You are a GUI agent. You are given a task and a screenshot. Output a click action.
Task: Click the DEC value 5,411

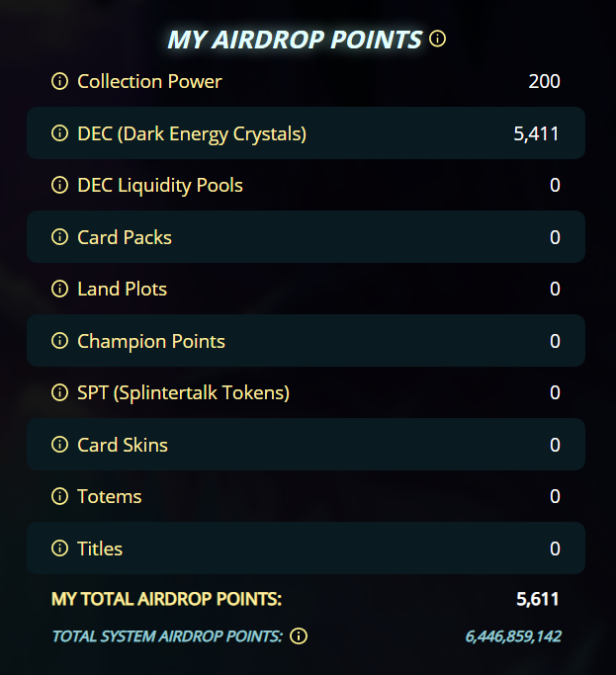537,133
